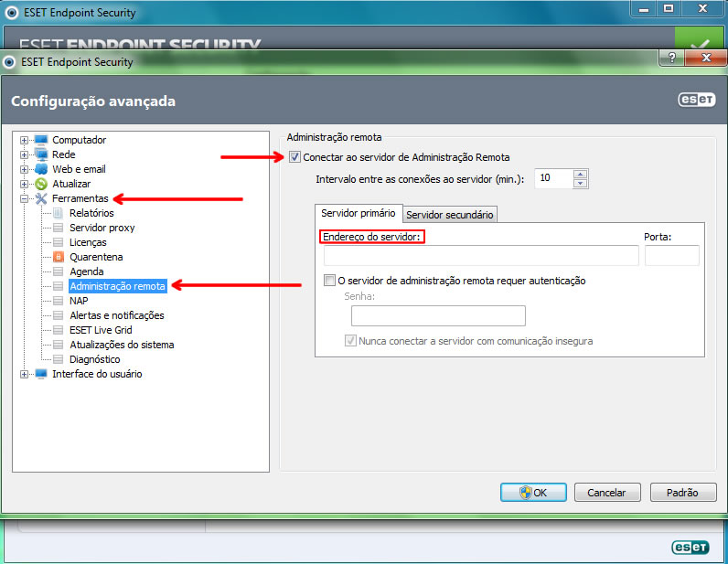
Task: Enable the server requires authentication checkbox
Action: pyautogui.click(x=330, y=281)
